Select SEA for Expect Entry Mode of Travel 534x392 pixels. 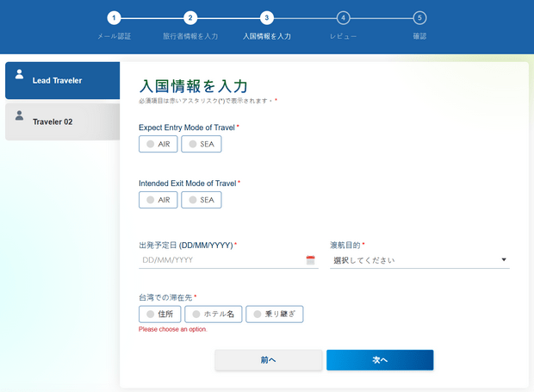click(202, 145)
